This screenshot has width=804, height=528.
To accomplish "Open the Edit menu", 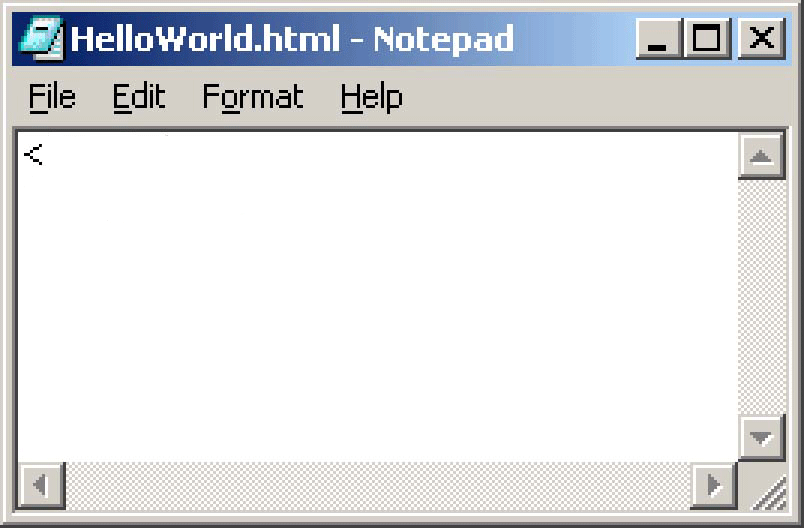I will pos(139,97).
